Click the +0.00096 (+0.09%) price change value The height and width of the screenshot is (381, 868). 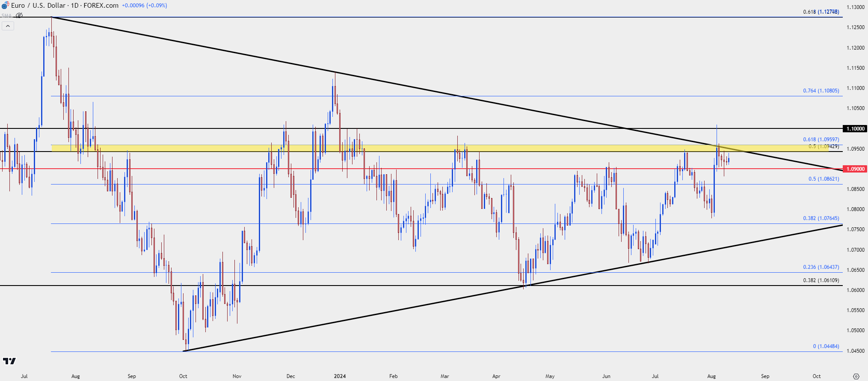(x=144, y=6)
